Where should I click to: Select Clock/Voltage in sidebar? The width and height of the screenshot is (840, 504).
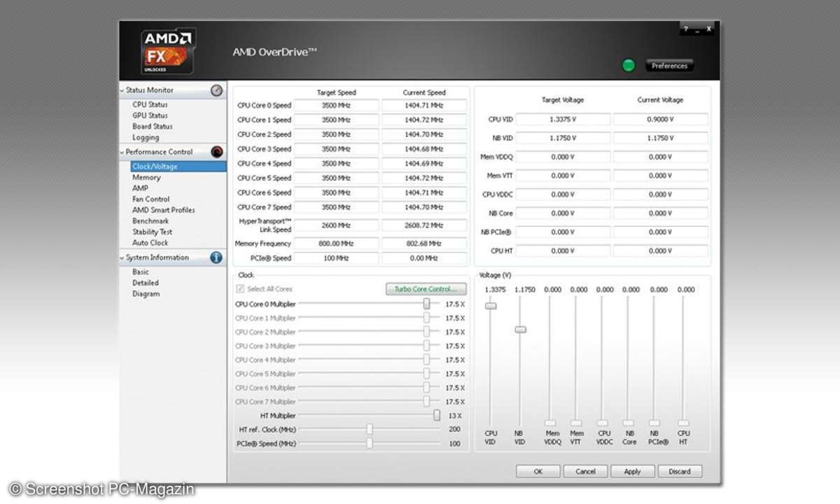[x=178, y=167]
